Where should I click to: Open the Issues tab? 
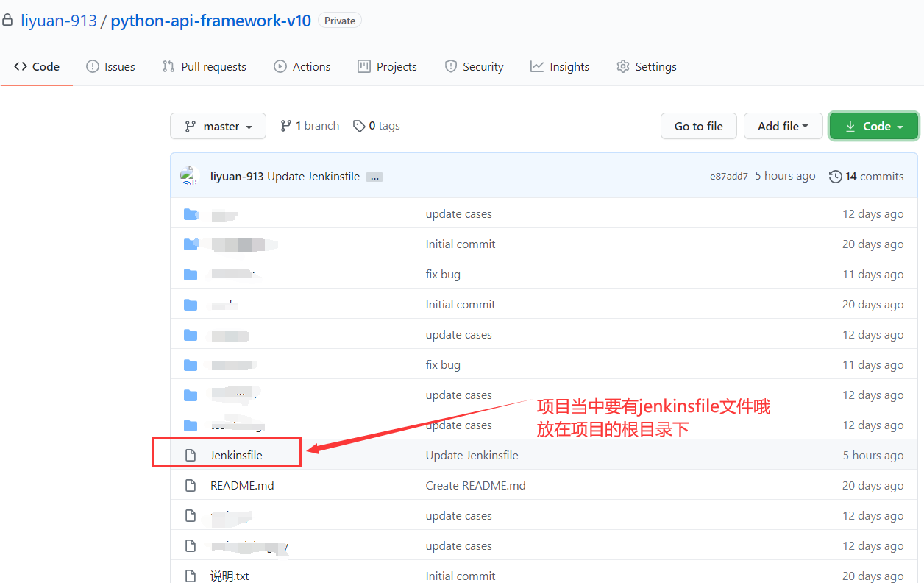[110, 66]
